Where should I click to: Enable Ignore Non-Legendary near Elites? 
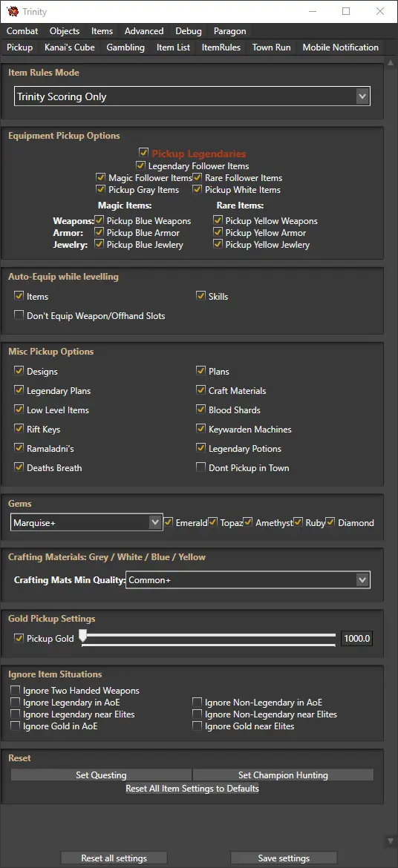pos(197,714)
